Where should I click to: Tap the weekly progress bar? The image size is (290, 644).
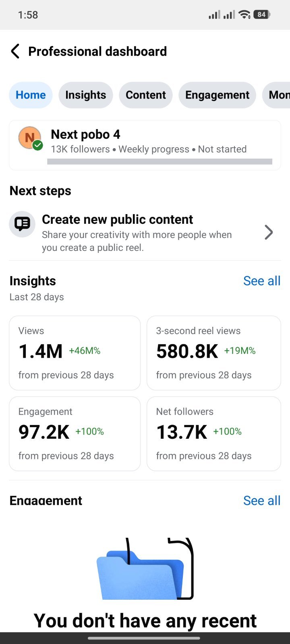click(x=159, y=162)
